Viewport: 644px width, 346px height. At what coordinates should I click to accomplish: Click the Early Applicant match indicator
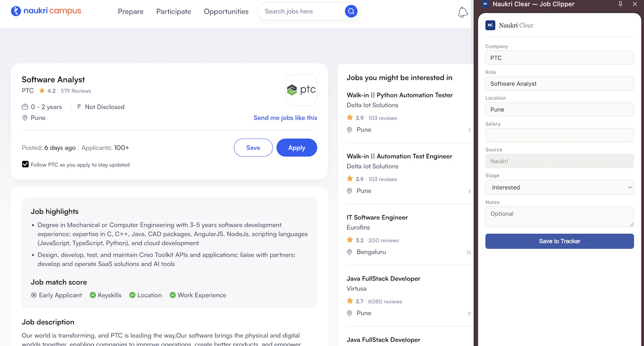[x=56, y=295]
